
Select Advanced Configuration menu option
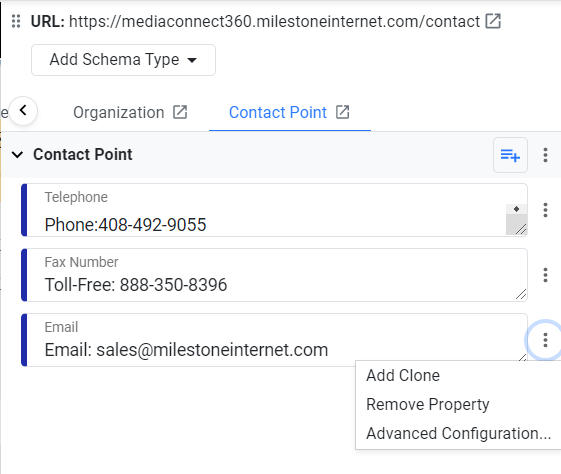pyautogui.click(x=458, y=433)
